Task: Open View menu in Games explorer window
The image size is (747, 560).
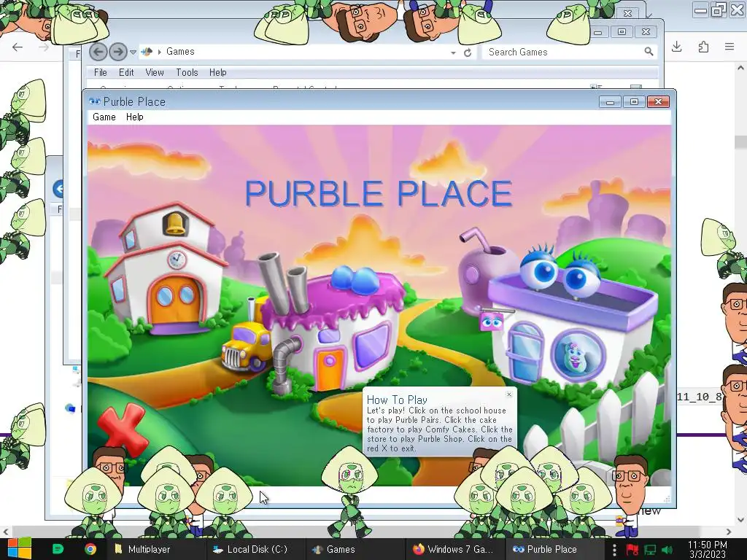Action: coord(155,72)
